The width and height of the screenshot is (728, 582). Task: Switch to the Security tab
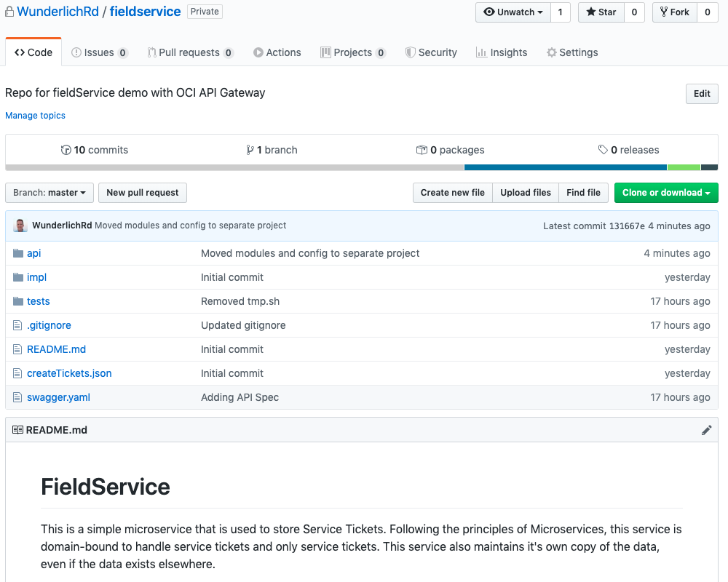click(431, 52)
